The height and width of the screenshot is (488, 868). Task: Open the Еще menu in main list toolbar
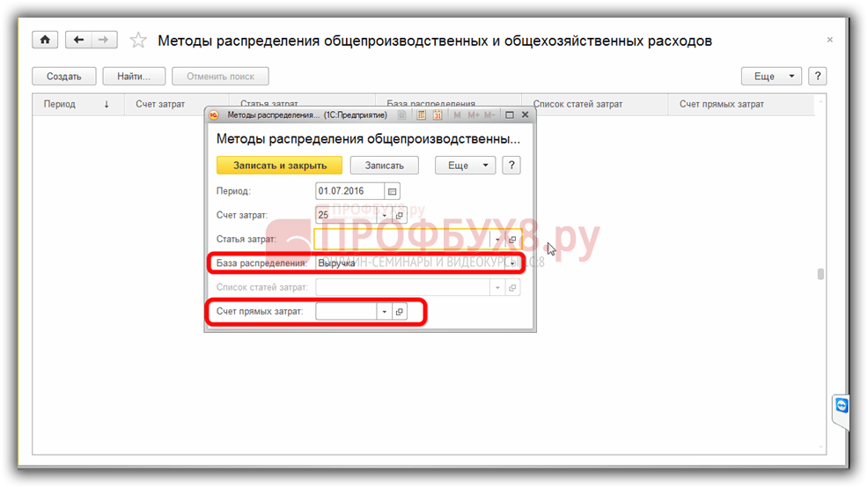coord(771,77)
